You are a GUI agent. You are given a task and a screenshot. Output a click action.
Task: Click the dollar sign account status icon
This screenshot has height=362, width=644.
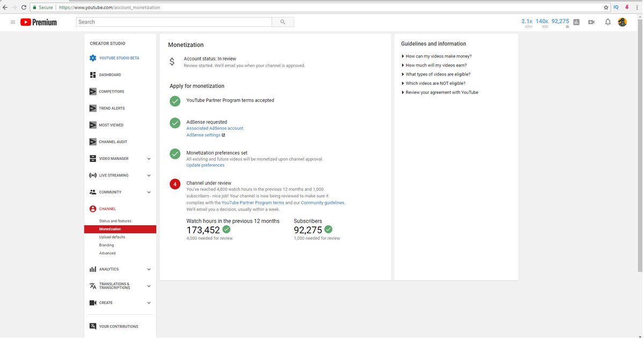[172, 62]
